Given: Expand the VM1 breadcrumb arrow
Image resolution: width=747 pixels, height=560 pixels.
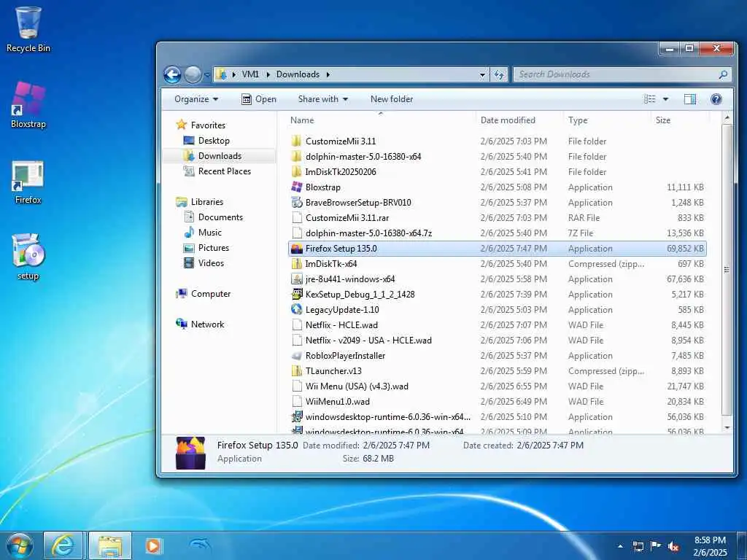Looking at the screenshot, I should pyautogui.click(x=268, y=75).
